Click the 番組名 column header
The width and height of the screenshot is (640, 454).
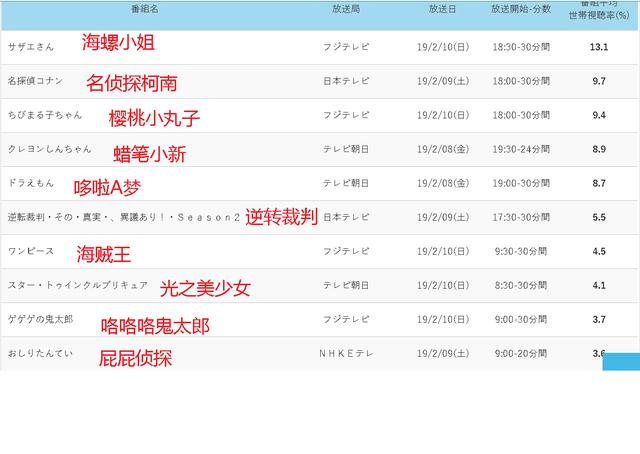(144, 9)
